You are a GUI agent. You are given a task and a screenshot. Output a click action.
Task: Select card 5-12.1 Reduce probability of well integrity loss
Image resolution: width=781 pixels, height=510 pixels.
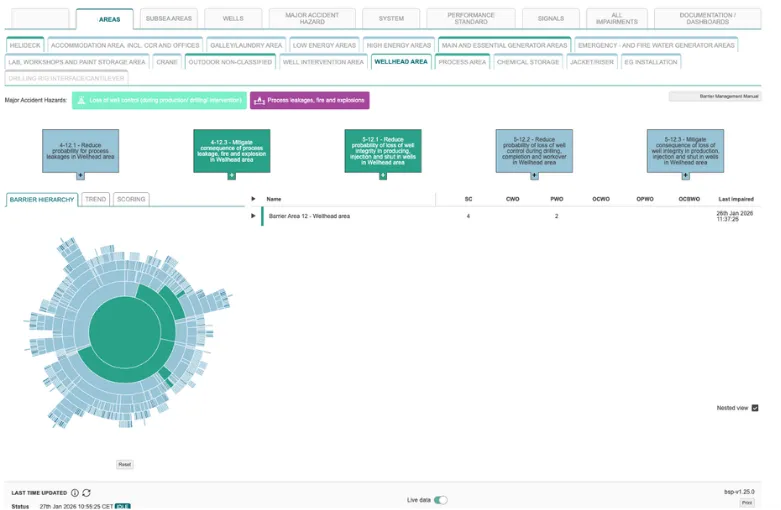pyautogui.click(x=383, y=151)
